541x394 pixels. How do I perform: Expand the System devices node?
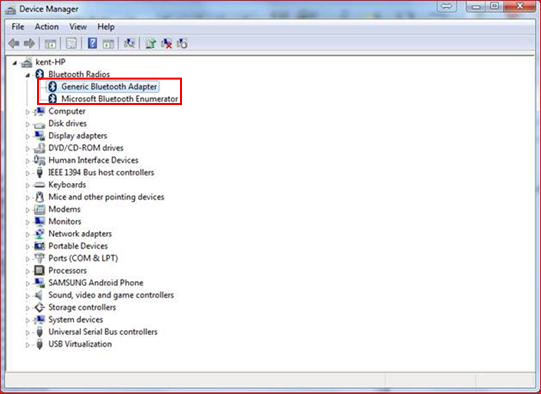point(27,320)
